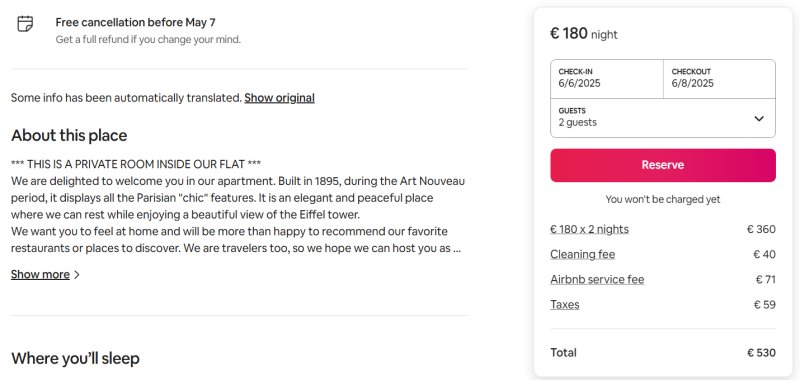Show original untranslated text
Viewport: 800px width, 380px height.
click(x=279, y=98)
